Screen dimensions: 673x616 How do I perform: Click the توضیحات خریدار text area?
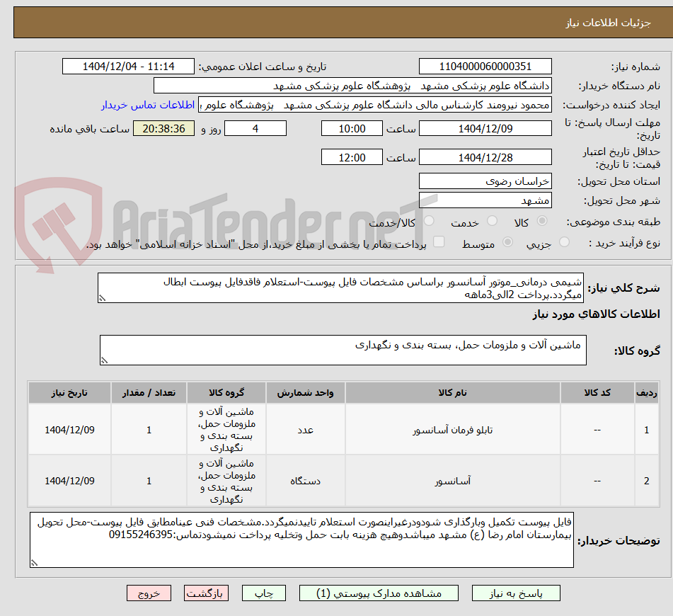tap(301, 540)
